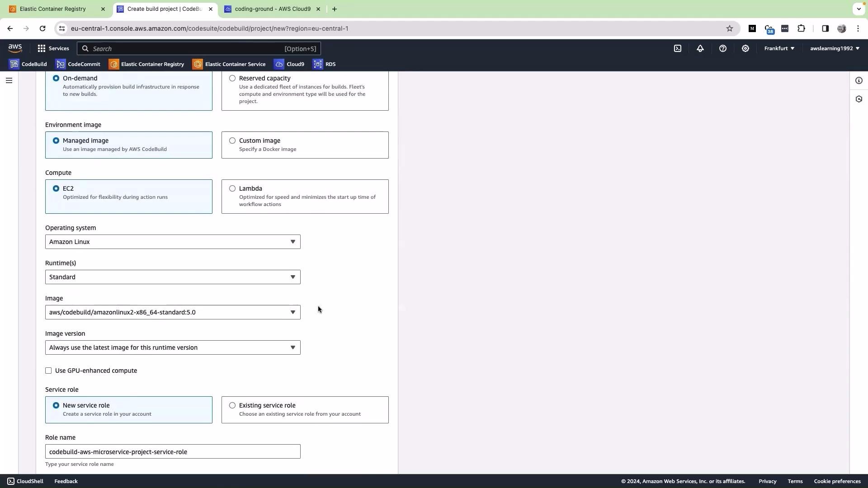The width and height of the screenshot is (868, 488).
Task: Open the Runtime(s) dropdown
Action: click(x=173, y=277)
